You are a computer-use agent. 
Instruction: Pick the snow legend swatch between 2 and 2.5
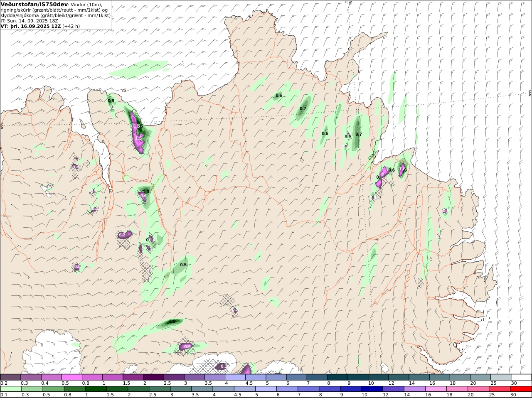click(x=153, y=377)
